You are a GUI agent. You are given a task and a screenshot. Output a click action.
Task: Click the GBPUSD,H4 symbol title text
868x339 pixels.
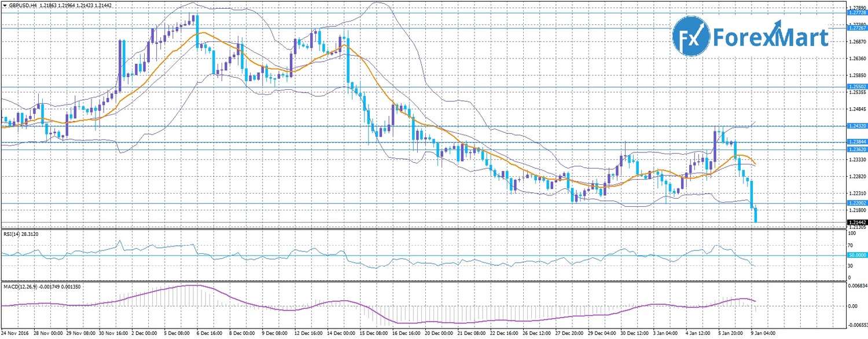[22, 6]
